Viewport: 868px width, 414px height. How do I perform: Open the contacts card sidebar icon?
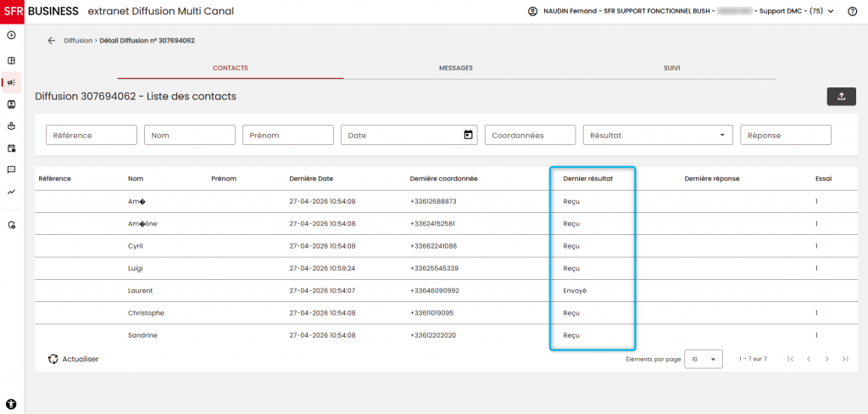[x=11, y=104]
